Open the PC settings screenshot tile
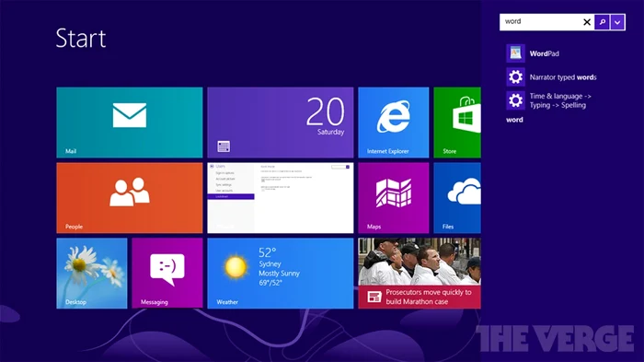This screenshot has width=644, height=362. coord(280,198)
